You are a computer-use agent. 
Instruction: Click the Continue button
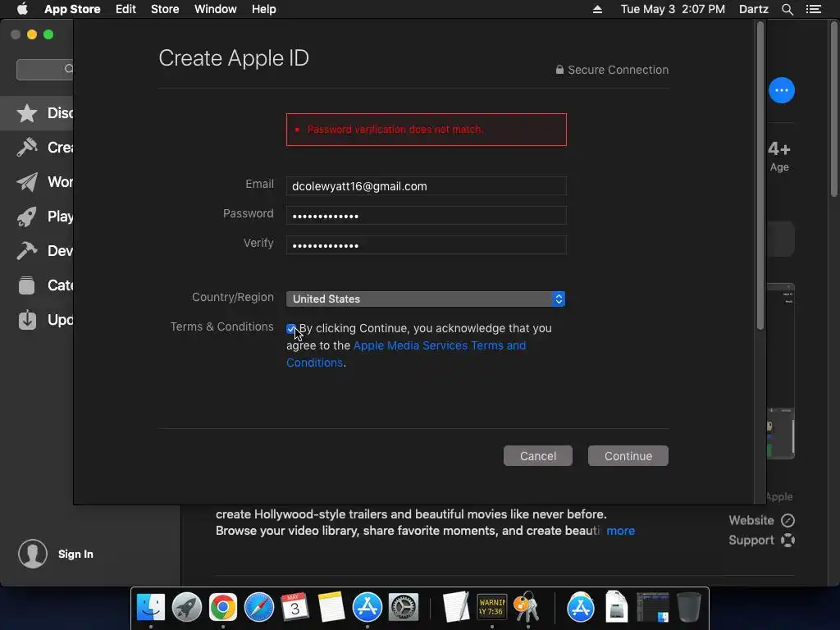628,456
